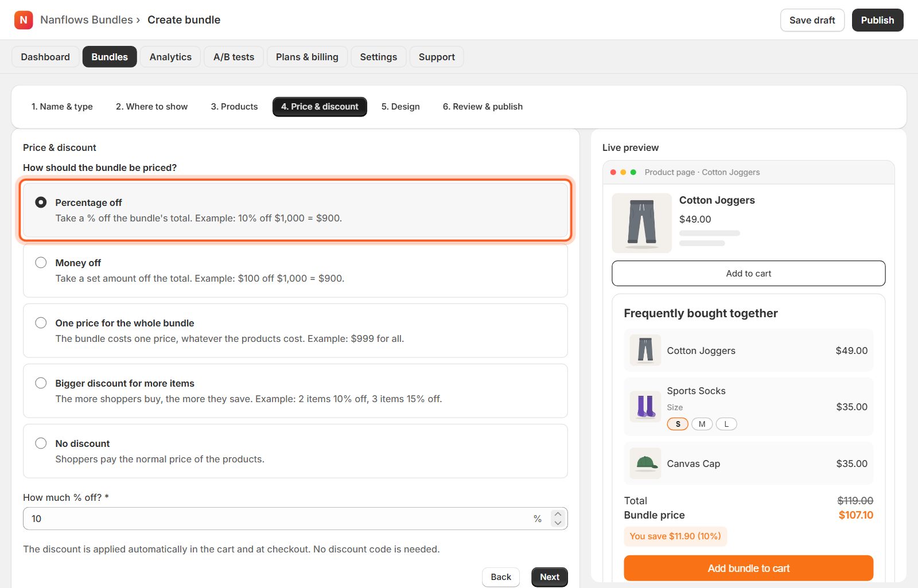Open Plans & billing tab
Viewport: 918px width, 588px height.
[307, 57]
